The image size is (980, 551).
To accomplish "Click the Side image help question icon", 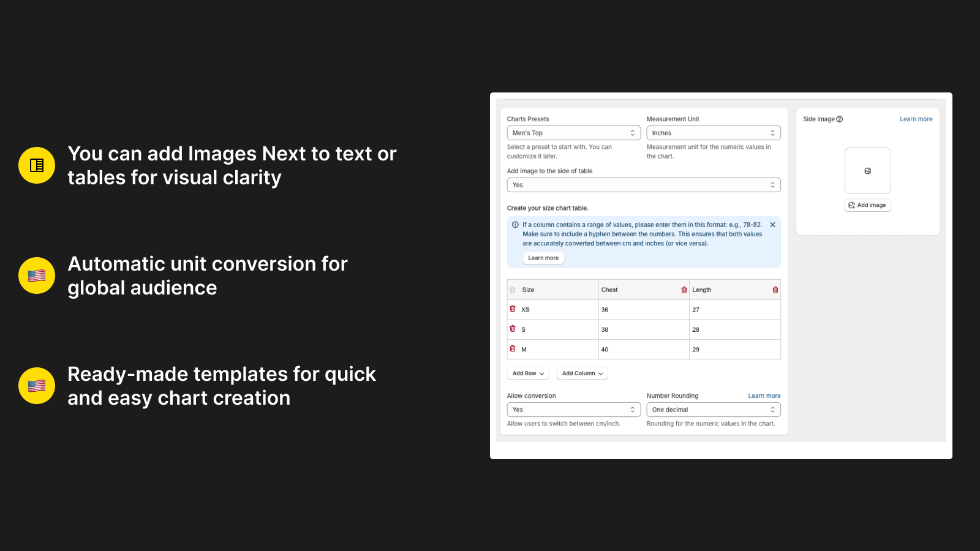I will point(840,119).
